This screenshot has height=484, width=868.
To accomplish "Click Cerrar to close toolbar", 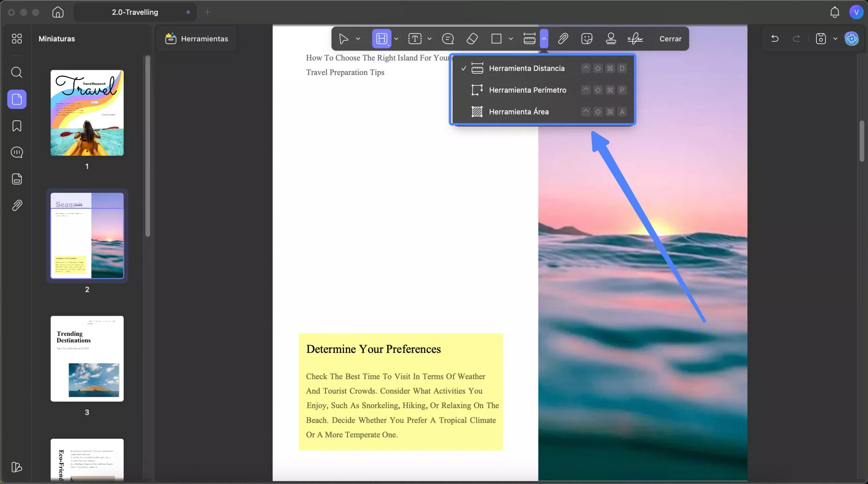I will point(670,39).
